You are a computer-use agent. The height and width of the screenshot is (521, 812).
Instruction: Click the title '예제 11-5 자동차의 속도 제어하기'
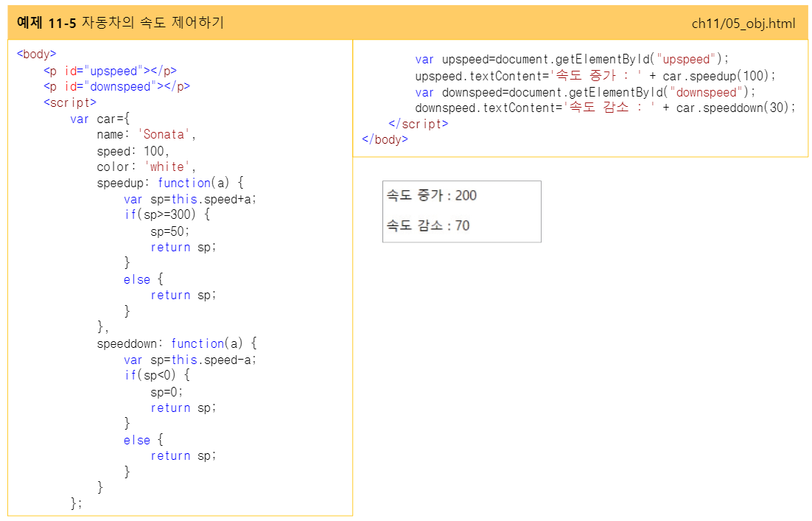click(x=120, y=23)
